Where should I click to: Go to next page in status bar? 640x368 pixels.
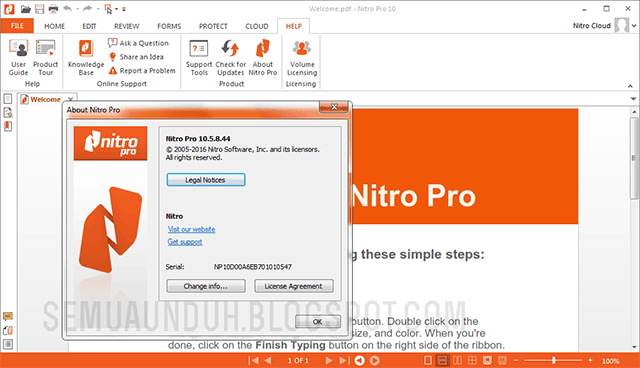pyautogui.click(x=328, y=360)
